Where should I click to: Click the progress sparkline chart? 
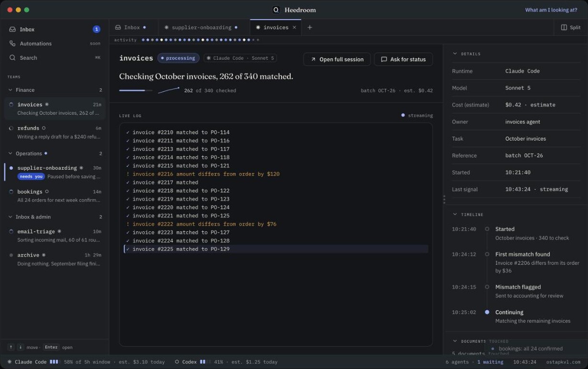(169, 90)
